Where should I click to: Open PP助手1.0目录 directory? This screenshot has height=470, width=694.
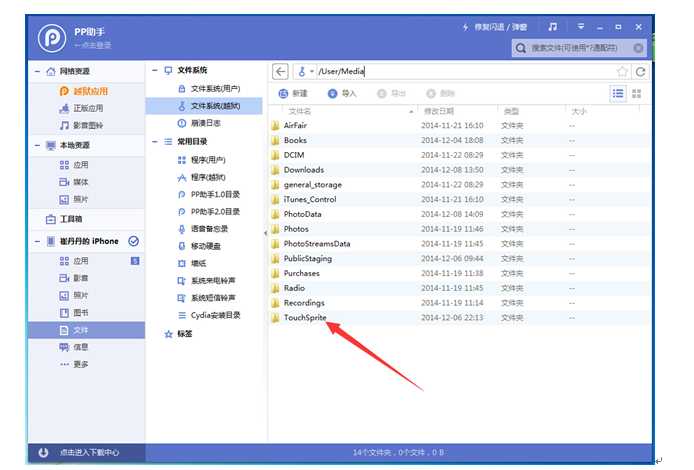[209, 194]
